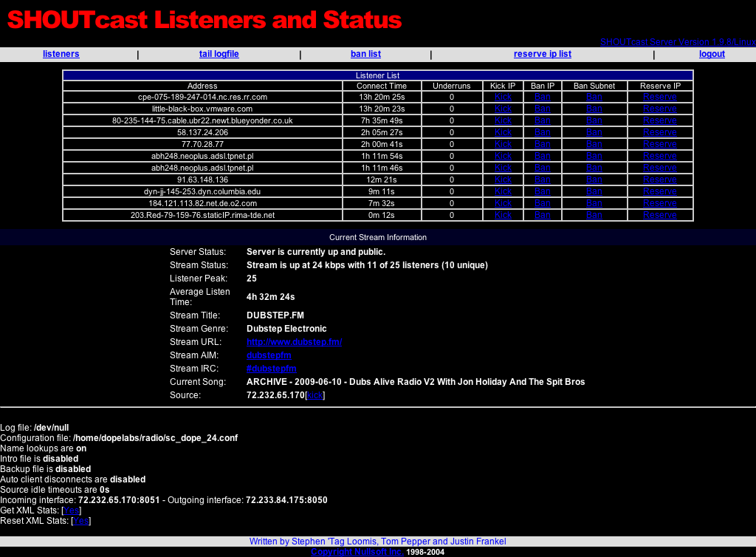Reserve IP for the rima-tde.net listener

click(660, 215)
